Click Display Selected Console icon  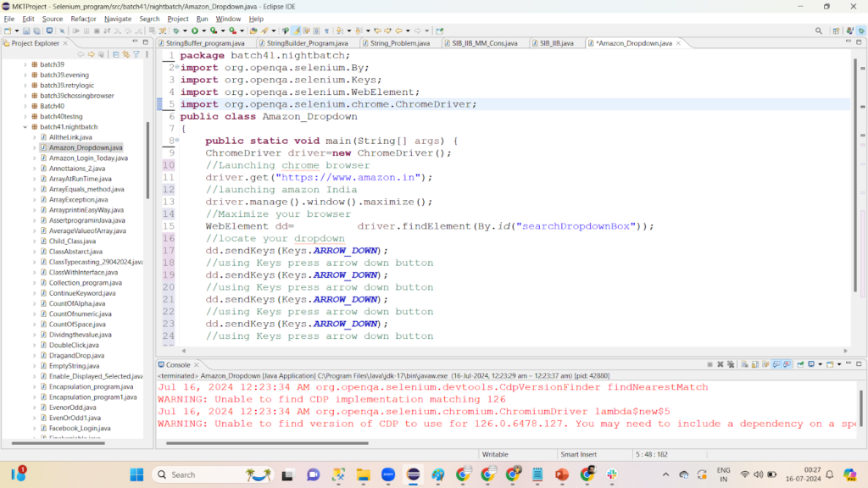[811, 364]
